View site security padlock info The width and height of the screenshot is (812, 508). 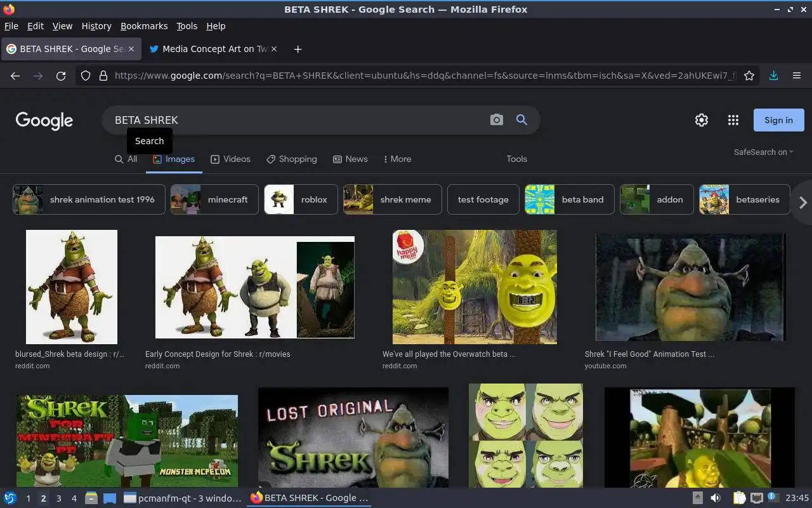[103, 76]
